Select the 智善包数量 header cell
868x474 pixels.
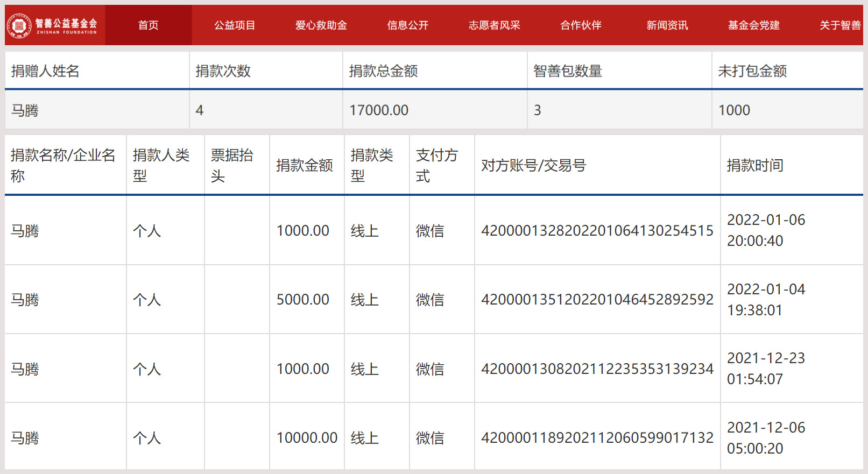567,71
